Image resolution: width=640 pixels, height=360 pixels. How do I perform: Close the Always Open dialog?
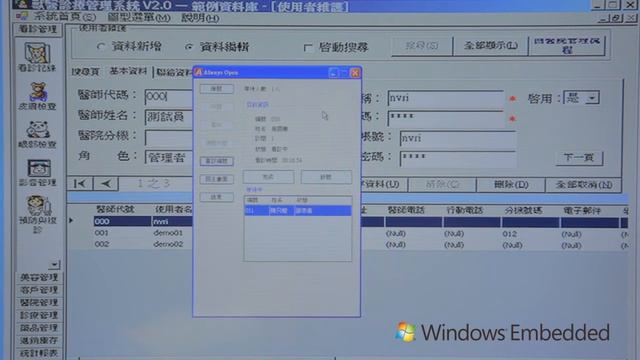click(x=355, y=73)
